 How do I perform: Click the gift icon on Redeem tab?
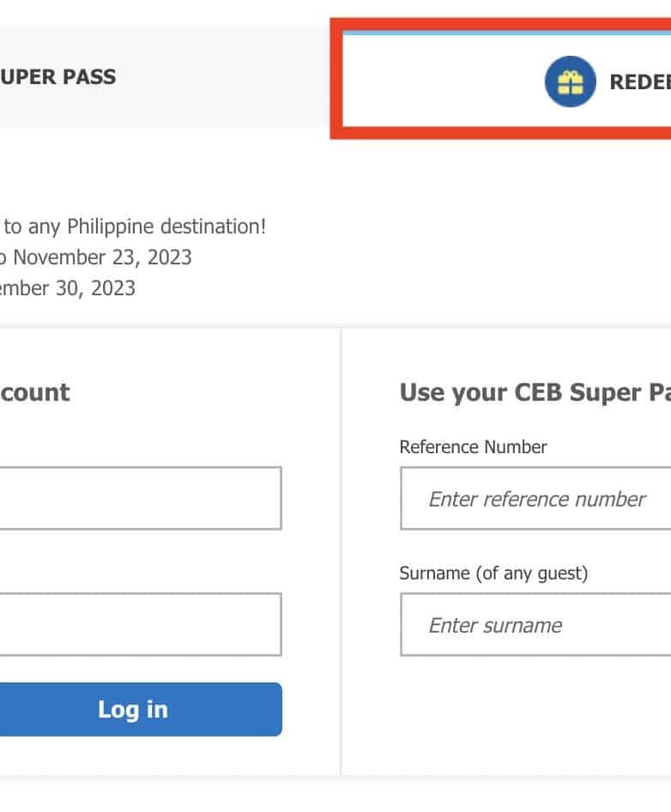point(570,82)
